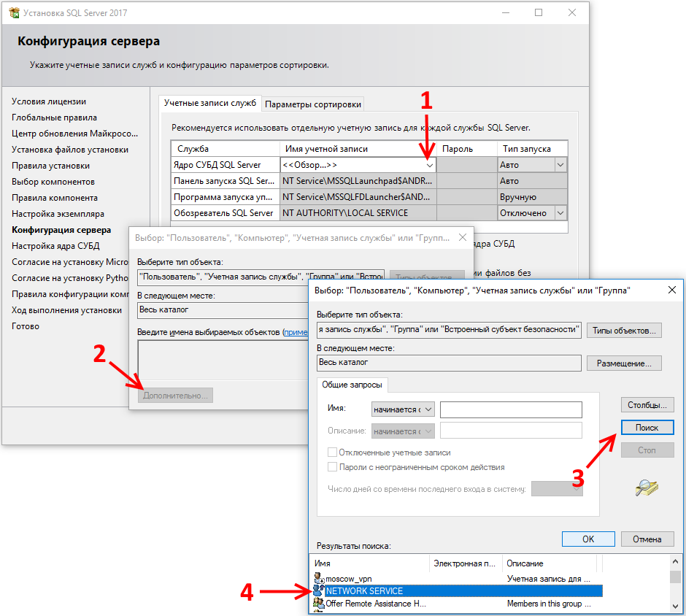Open the account name dropdown showing <<Обзор...>>

pyautogui.click(x=430, y=165)
